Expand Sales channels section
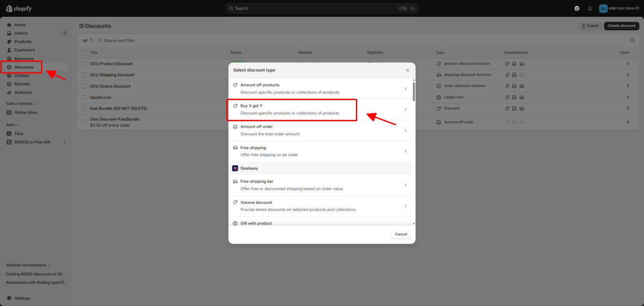Viewport: 644px width, 306px height. [21, 104]
